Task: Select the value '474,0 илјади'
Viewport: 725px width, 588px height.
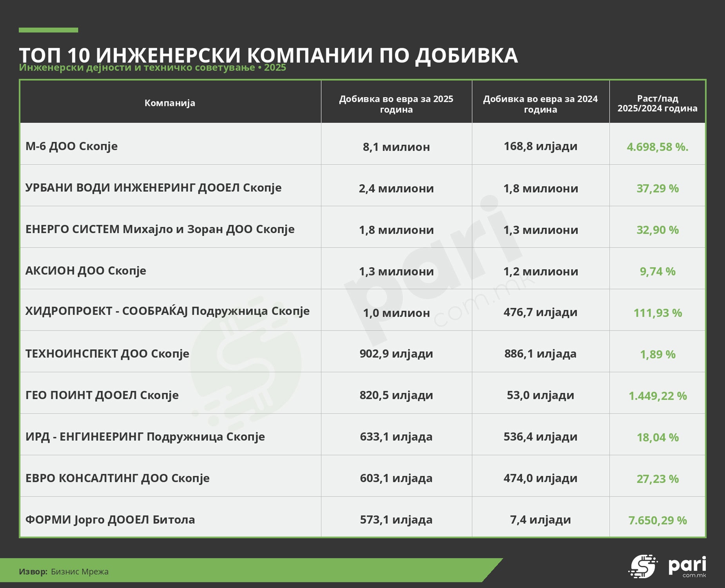Action: tap(540, 479)
